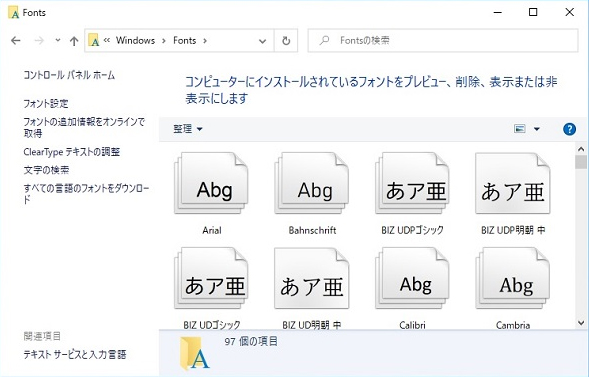
Task: Open the Cambria font family icon
Action: pos(513,278)
